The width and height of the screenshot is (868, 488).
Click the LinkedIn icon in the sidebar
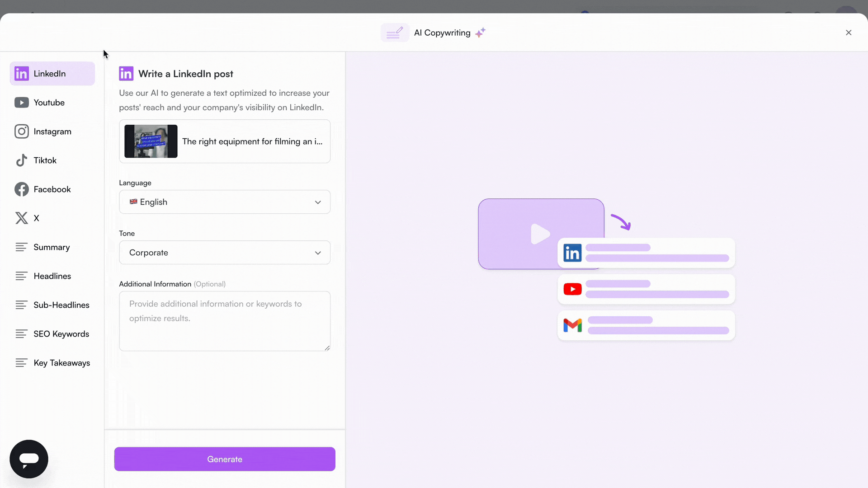(22, 74)
